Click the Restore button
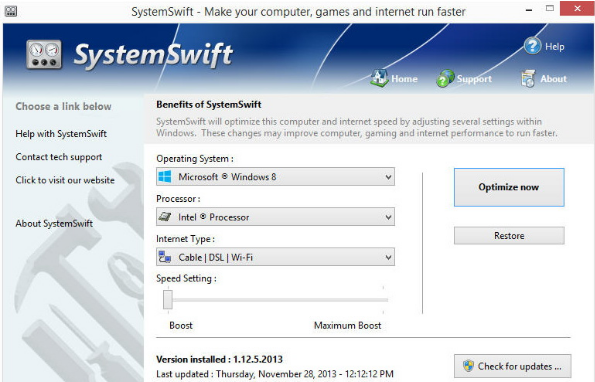The height and width of the screenshot is (382, 595). (x=509, y=236)
